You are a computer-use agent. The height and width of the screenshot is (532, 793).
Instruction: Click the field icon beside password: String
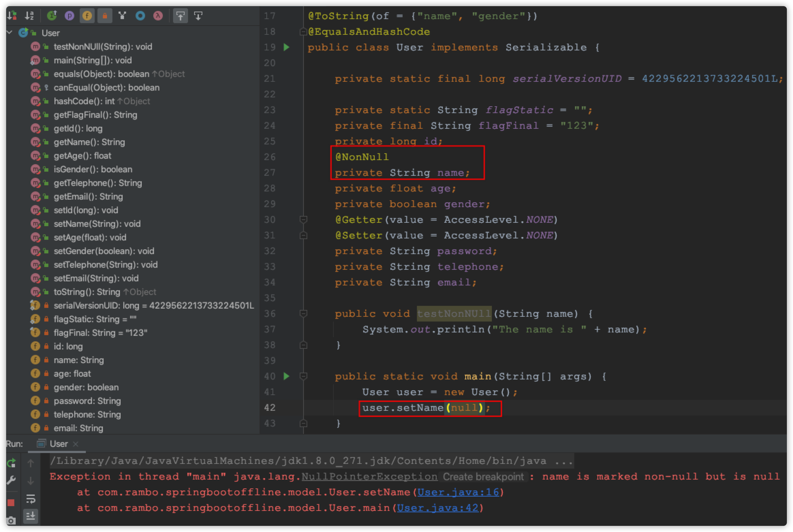click(35, 401)
